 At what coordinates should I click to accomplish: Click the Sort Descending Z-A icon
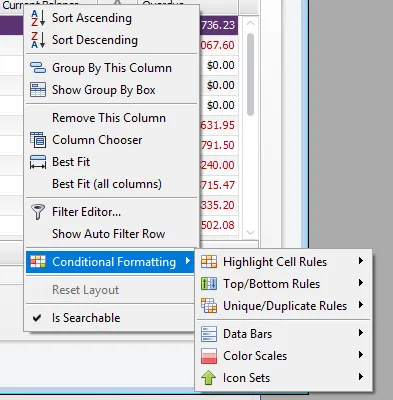[x=38, y=40]
